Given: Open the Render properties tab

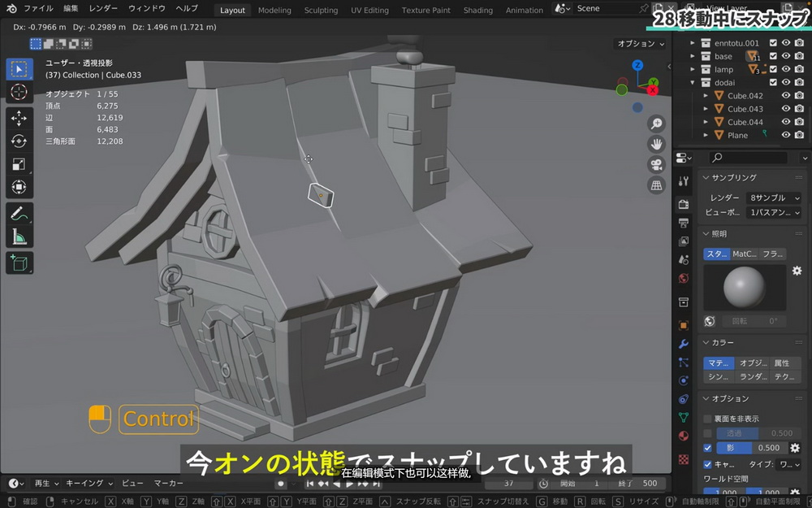Looking at the screenshot, I should (684, 204).
